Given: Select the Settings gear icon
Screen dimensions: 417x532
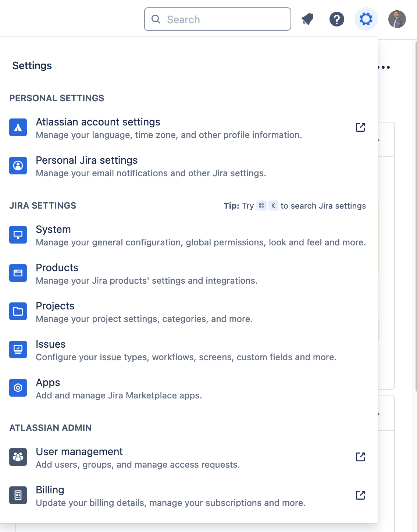Looking at the screenshot, I should pyautogui.click(x=366, y=19).
